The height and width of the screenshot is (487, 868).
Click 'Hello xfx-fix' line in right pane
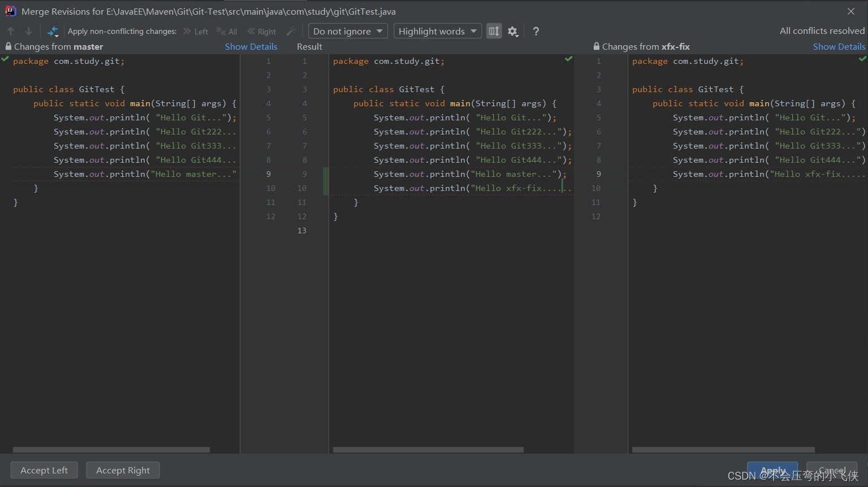[x=769, y=174]
